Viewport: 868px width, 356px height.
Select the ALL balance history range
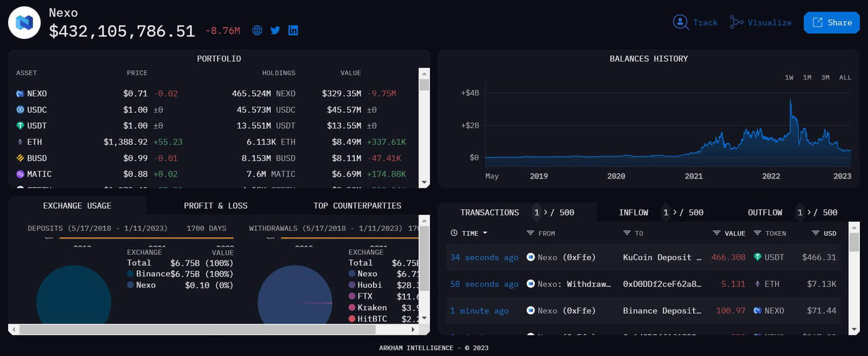coord(845,78)
